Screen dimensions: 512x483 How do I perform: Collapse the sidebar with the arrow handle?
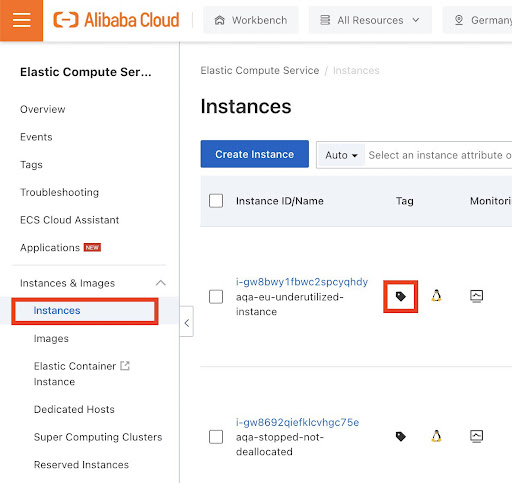[x=187, y=322]
